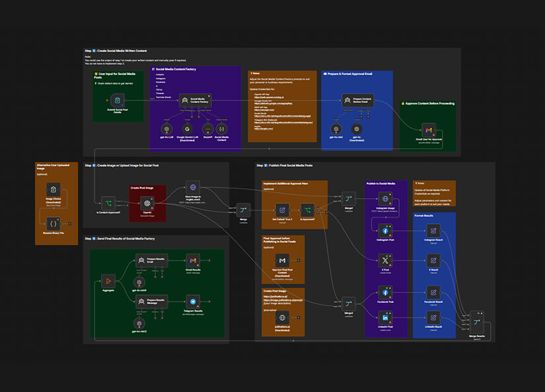Open the Instagram Result node
The height and width of the screenshot is (392, 545).
pos(433,231)
